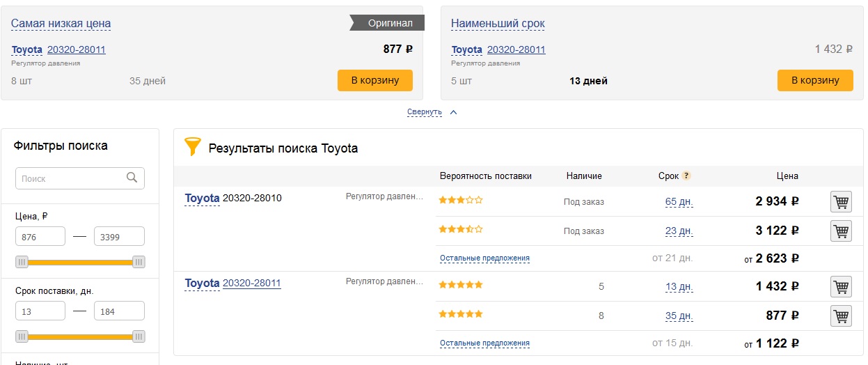The height and width of the screenshot is (365, 868).
Task: Click right handle of delivery term slider
Action: (x=139, y=336)
